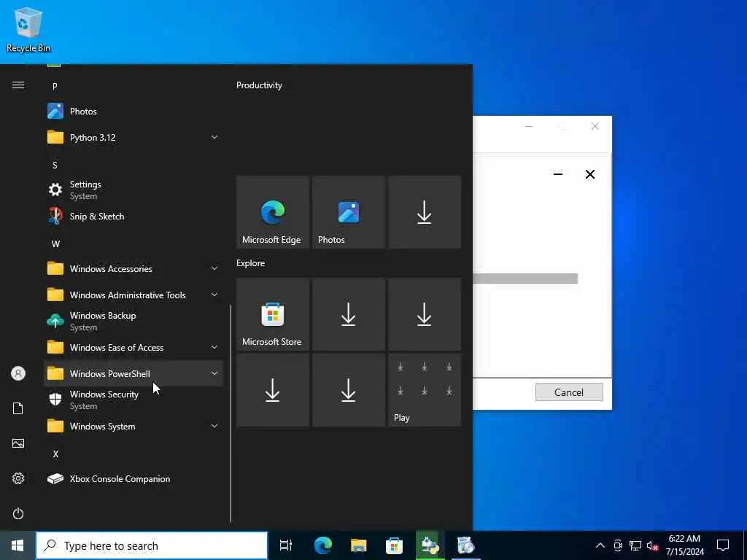Open File Explorer from the taskbar
This screenshot has height=560, width=747.
click(x=359, y=545)
